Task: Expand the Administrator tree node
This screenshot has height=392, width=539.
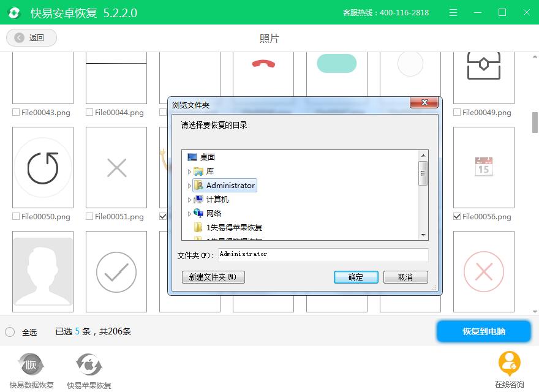Action: point(189,186)
